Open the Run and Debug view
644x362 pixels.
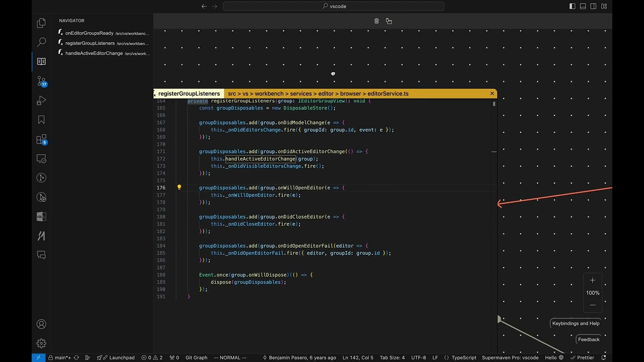pyautogui.click(x=41, y=101)
